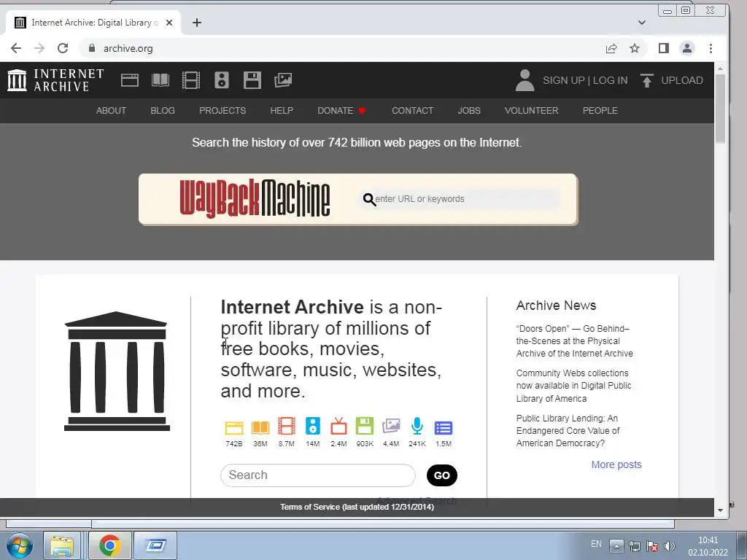Open the Texts book icon in top bar
Screen dimensions: 747x560
click(160, 80)
